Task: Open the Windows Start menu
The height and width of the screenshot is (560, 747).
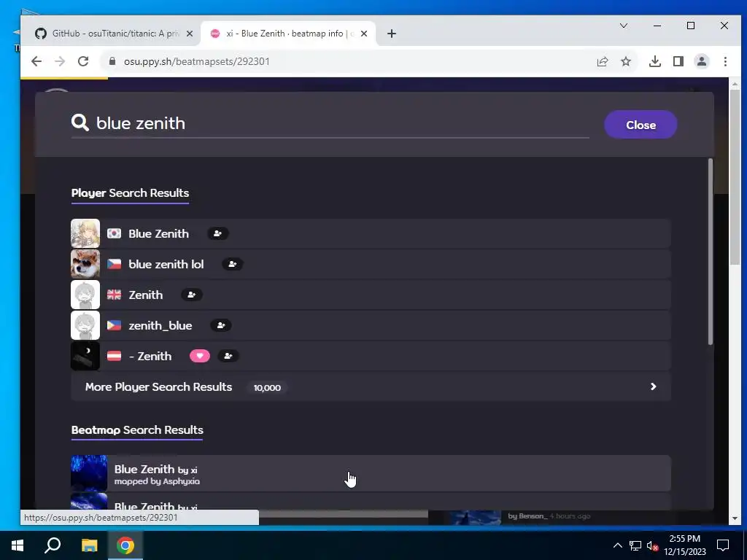Action: [18, 545]
